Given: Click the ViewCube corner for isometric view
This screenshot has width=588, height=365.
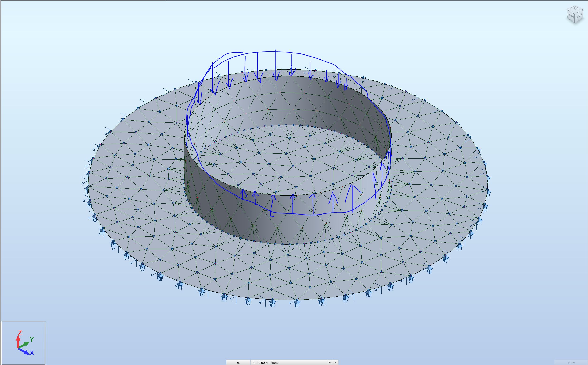Looking at the screenshot, I should coord(575,14).
